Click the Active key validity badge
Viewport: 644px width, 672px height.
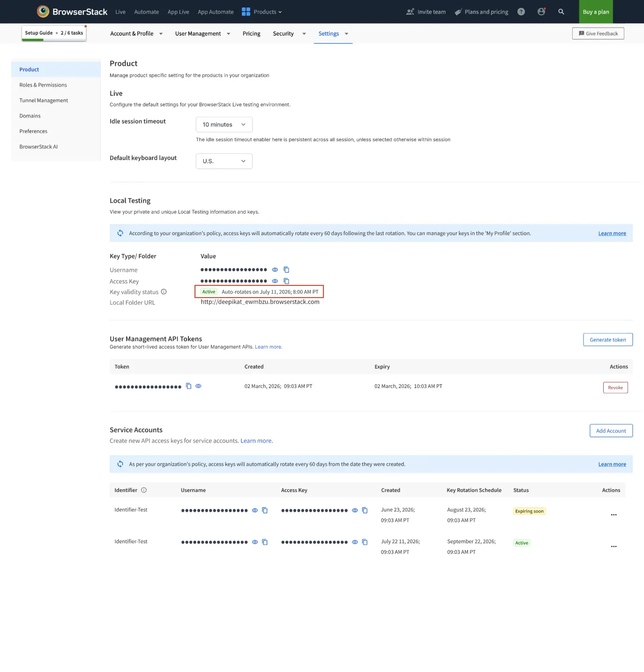tap(209, 292)
